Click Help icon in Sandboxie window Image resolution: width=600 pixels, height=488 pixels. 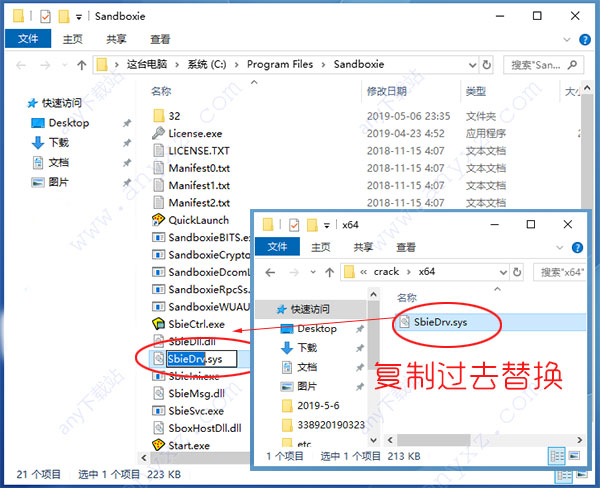[585, 39]
